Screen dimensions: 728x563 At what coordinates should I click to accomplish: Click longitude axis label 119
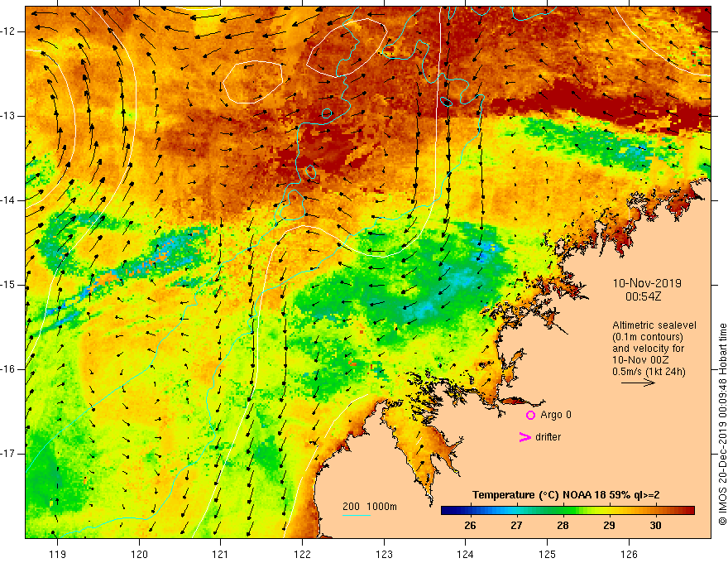(x=58, y=554)
